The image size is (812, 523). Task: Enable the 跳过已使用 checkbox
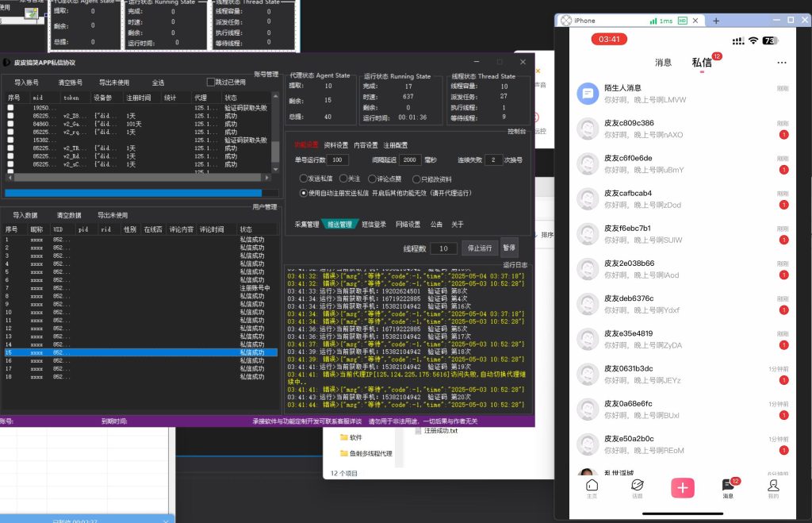(211, 82)
